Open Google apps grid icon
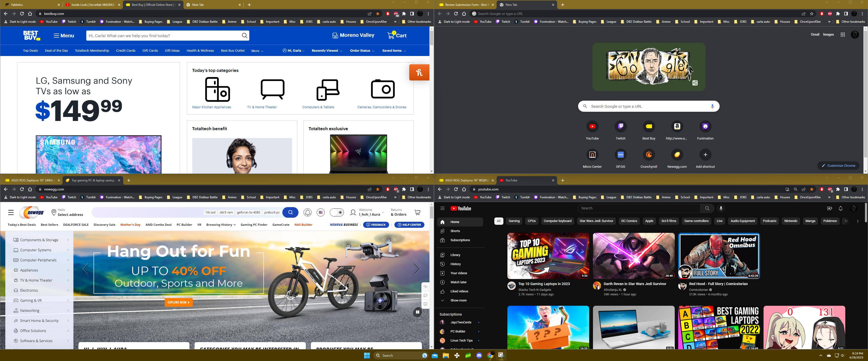The width and height of the screenshot is (868, 361). click(843, 34)
